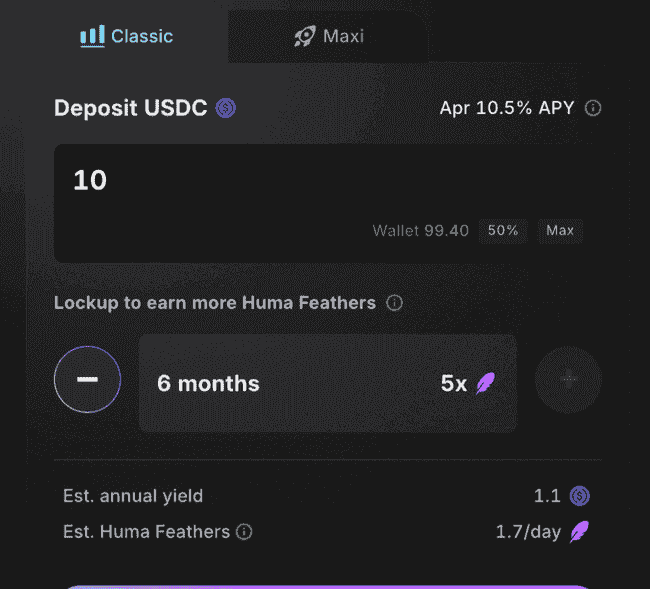Viewport: 650px width, 589px height.
Task: Open the Lockup Huma Feathers info icon
Action: tap(394, 302)
